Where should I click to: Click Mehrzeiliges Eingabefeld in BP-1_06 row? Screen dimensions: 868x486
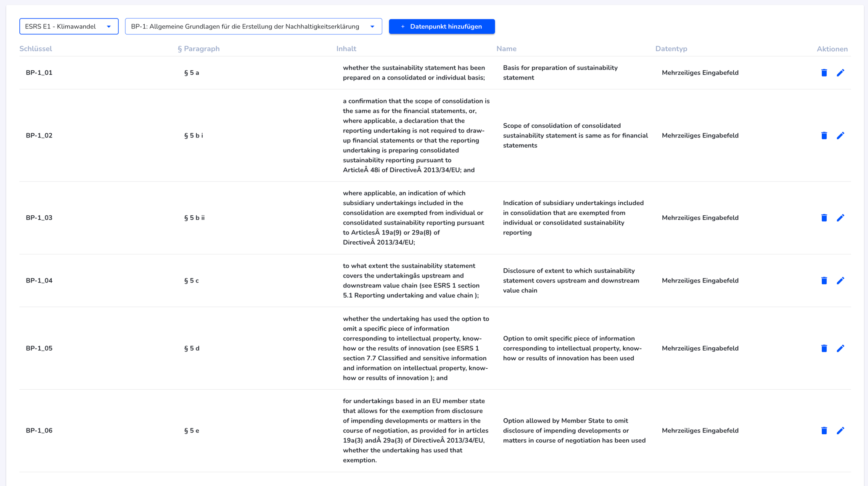tap(700, 431)
